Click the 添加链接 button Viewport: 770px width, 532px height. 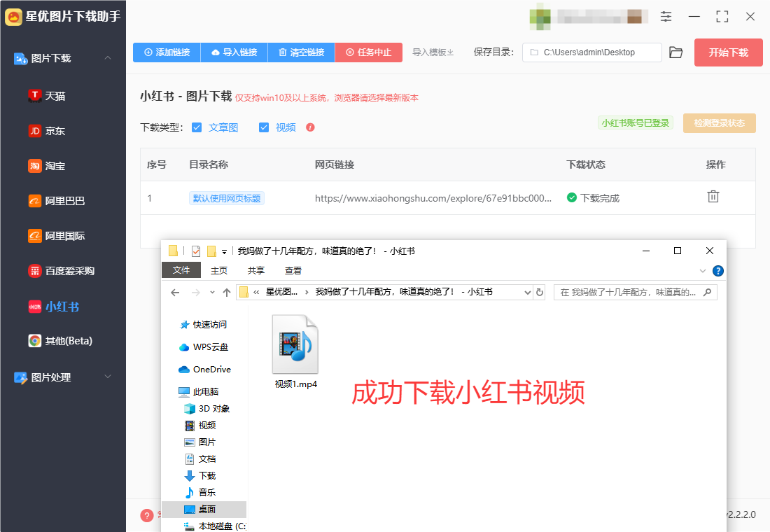click(x=167, y=52)
